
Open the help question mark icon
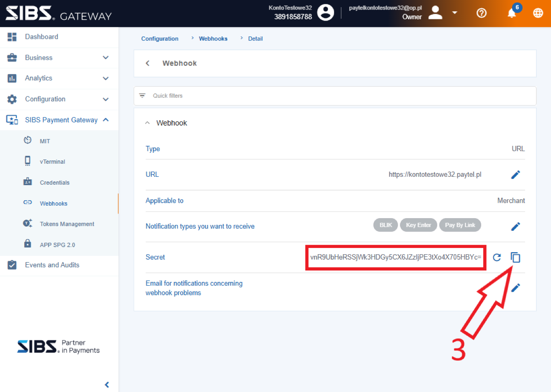pos(481,13)
